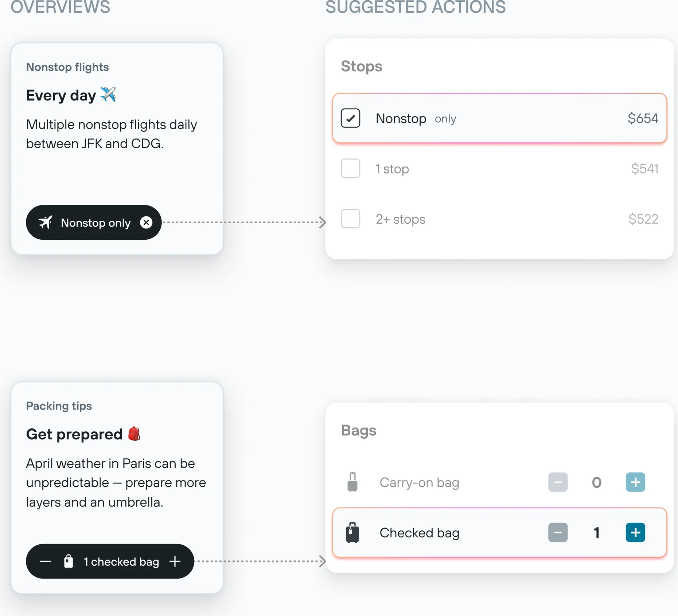Select the Nonstop label text
The width and height of the screenshot is (678, 616).
(x=401, y=118)
